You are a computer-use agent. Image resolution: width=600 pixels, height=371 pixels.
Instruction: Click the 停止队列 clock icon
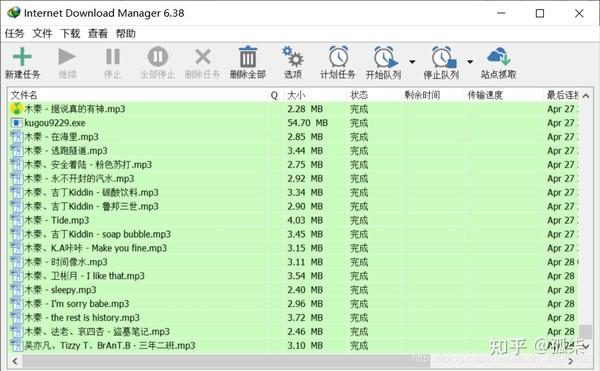pos(443,57)
